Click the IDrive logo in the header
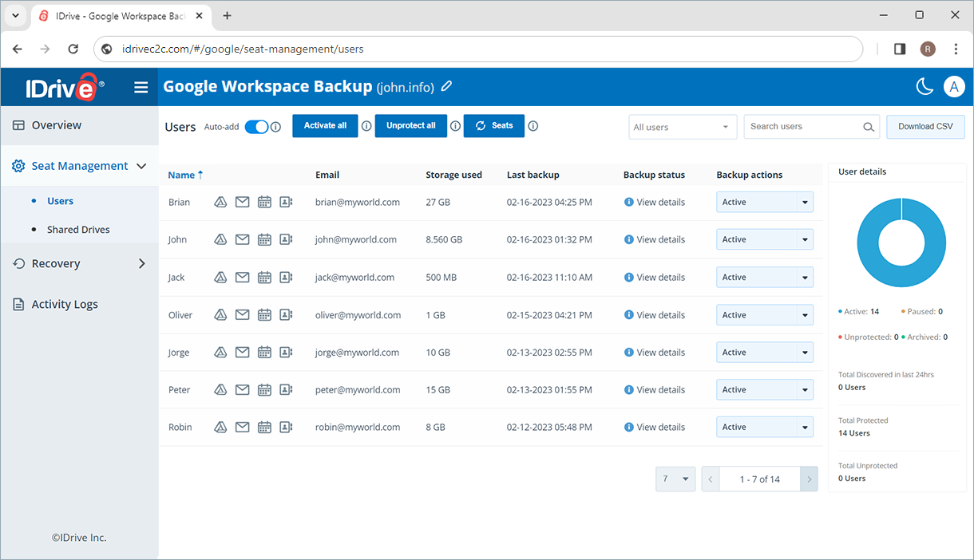 coord(61,86)
